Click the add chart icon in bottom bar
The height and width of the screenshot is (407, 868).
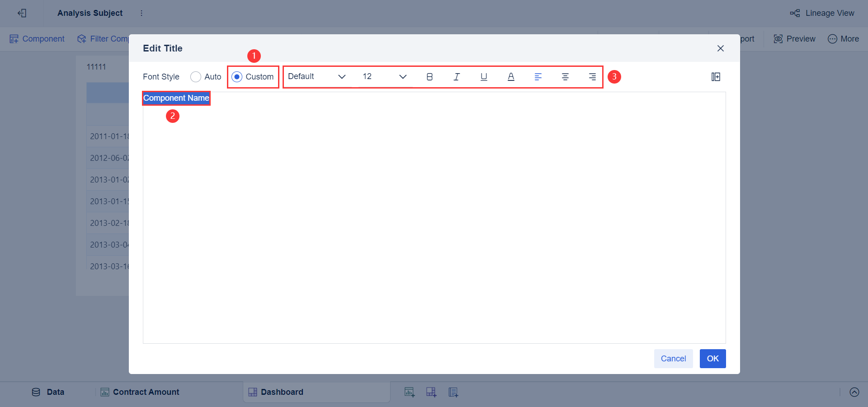pos(410,392)
